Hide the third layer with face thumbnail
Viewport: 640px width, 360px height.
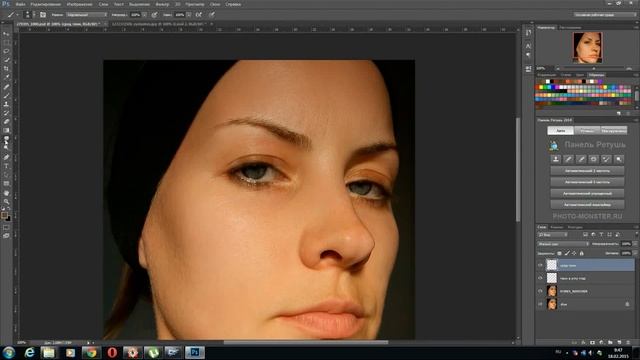coord(540,291)
